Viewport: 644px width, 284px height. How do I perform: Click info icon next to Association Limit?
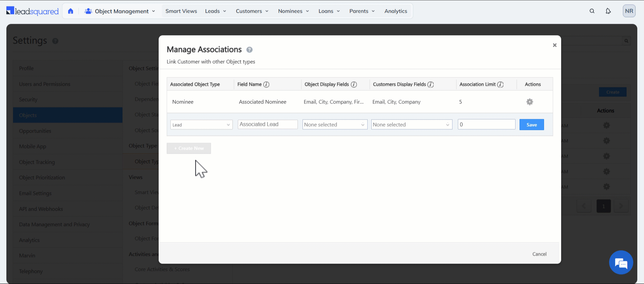[500, 84]
